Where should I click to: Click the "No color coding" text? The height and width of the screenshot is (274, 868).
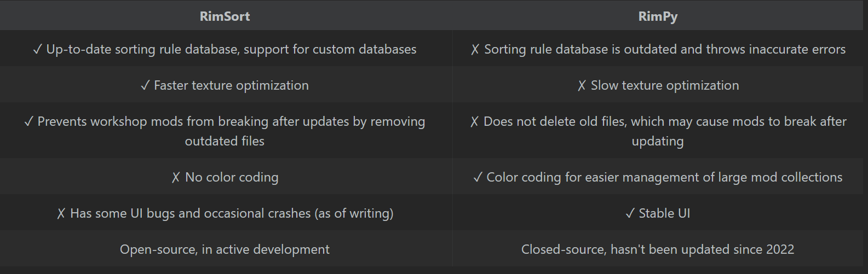232,177
